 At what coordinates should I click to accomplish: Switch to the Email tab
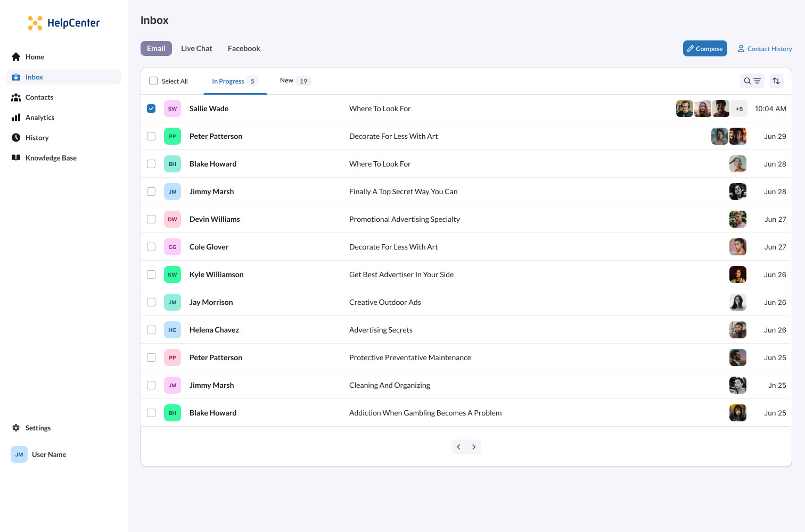[x=156, y=48]
